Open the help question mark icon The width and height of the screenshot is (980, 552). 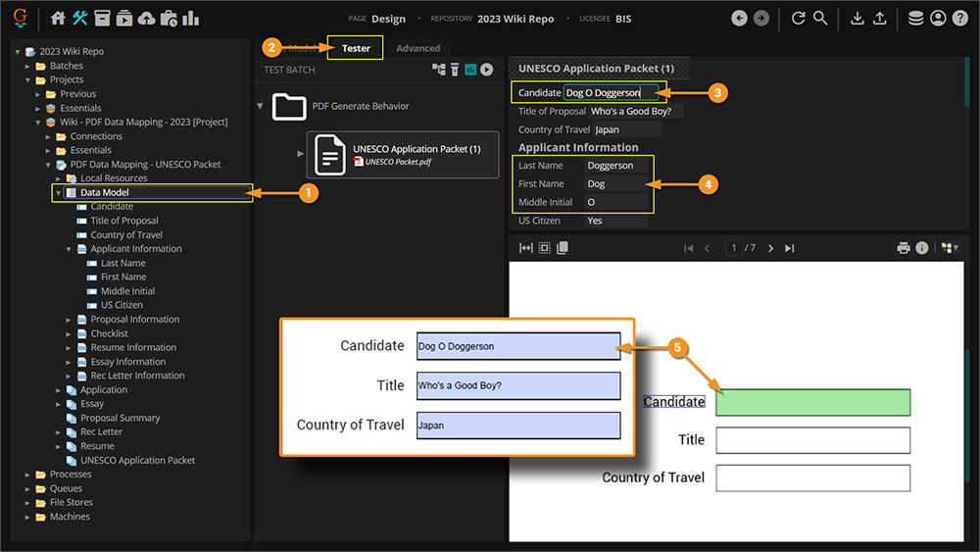click(x=959, y=19)
